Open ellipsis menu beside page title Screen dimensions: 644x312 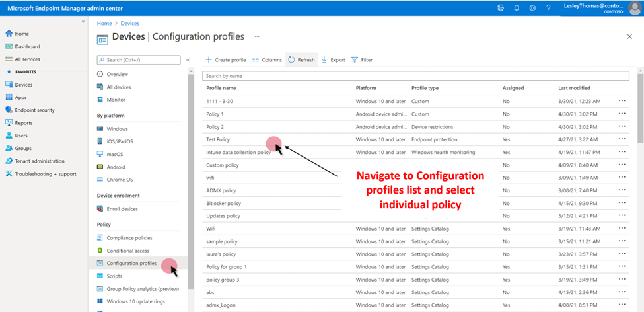tap(257, 36)
